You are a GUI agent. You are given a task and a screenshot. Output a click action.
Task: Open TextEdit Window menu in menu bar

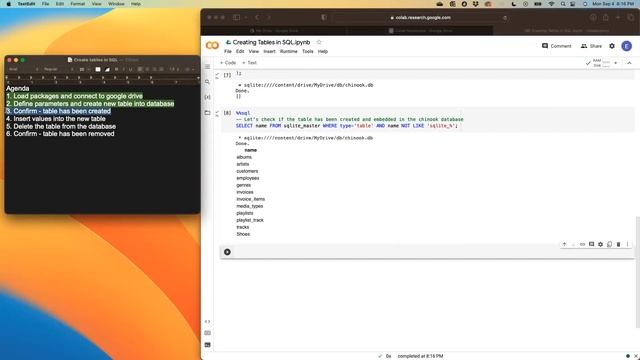coord(116,4)
